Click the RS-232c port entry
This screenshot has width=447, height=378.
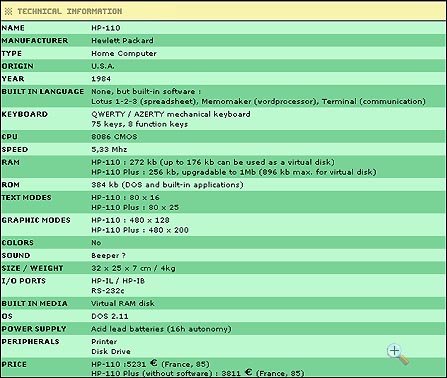pos(108,291)
